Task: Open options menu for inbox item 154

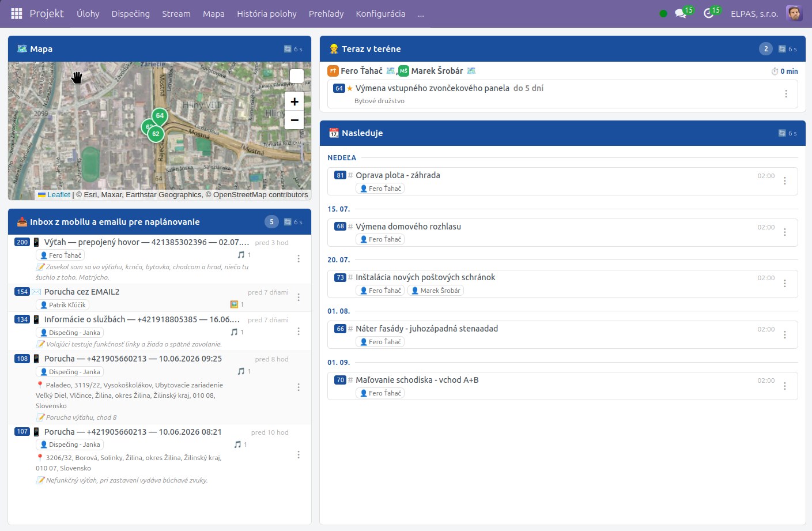Action: [299, 297]
